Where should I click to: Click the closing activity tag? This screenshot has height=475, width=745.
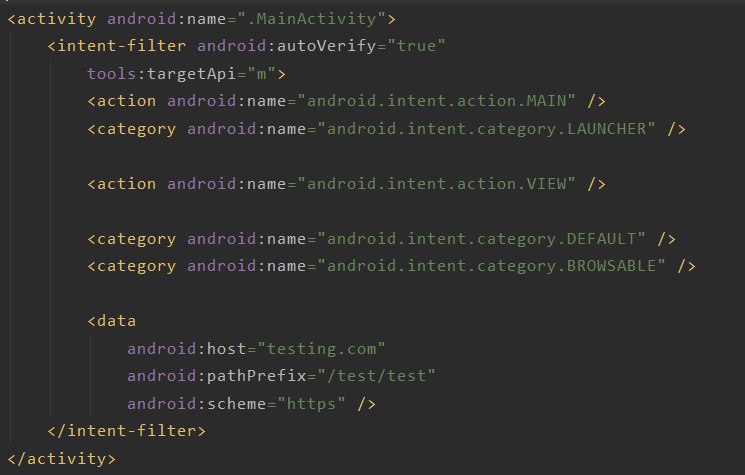(x=61, y=458)
